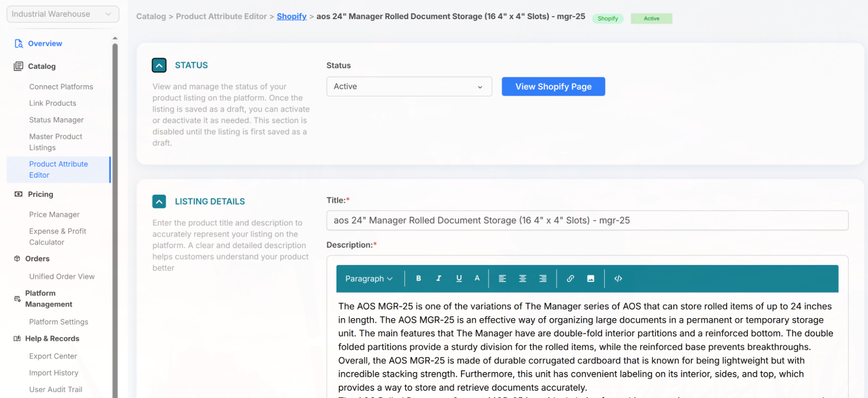Open the Paragraph style dropdown

(x=369, y=279)
